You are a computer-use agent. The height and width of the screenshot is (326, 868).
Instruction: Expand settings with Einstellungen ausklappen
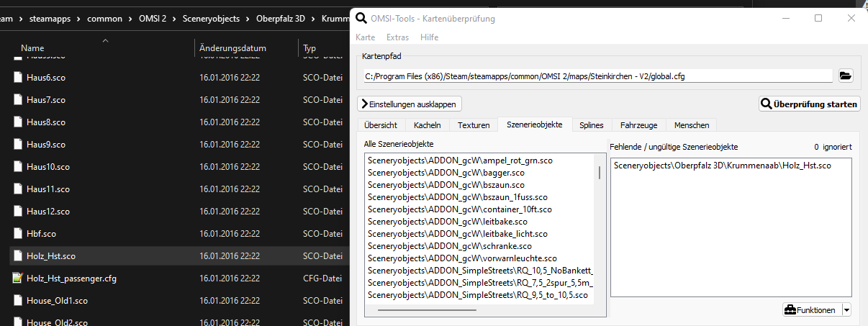(410, 104)
